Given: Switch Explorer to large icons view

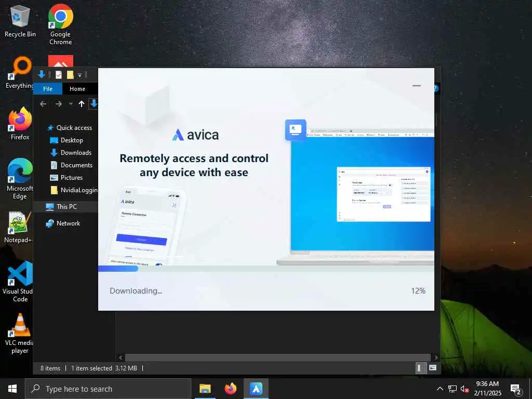Looking at the screenshot, I should [x=433, y=368].
